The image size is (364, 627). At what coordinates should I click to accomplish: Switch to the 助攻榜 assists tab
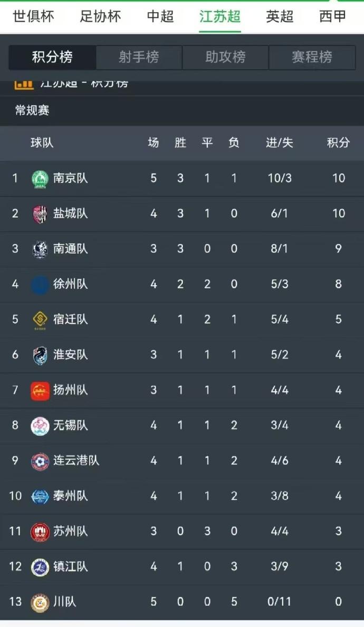(x=225, y=57)
